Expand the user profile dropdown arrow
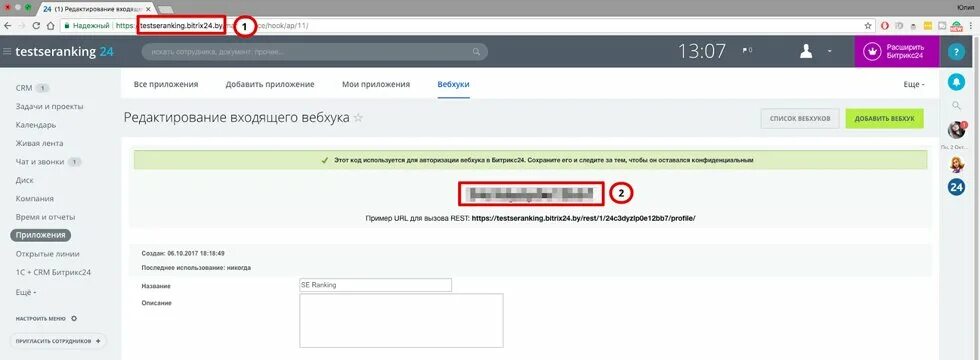This screenshot has width=980, height=360. pos(829,51)
